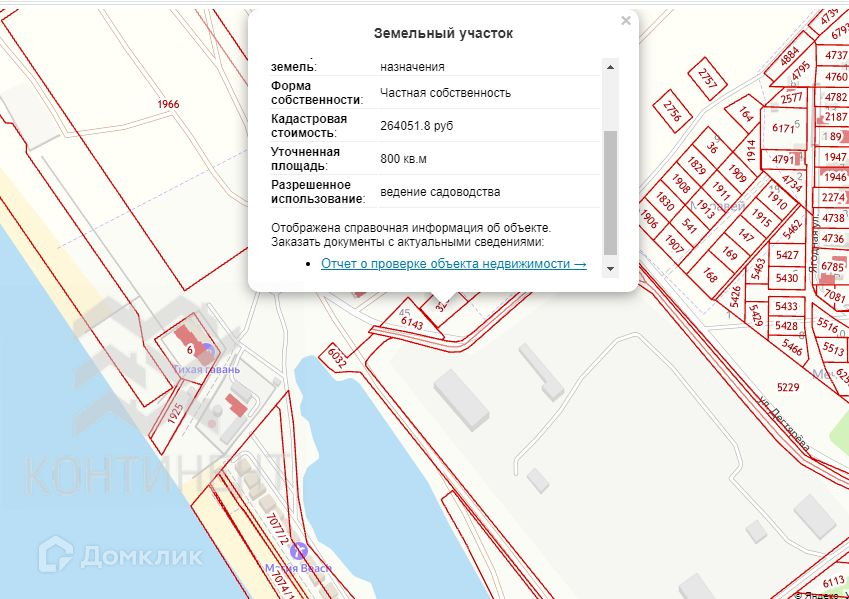Select parcel 2757 on the map
The image size is (849, 599).
(x=707, y=79)
